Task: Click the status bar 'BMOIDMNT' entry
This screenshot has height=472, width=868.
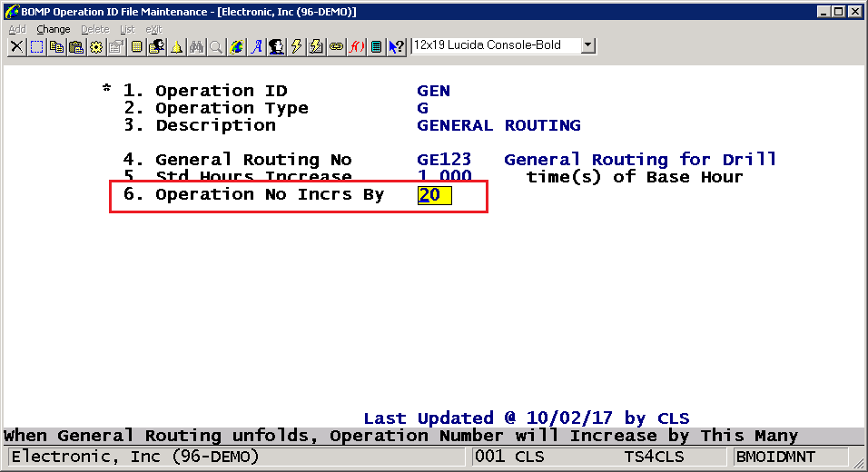Action: (775, 457)
